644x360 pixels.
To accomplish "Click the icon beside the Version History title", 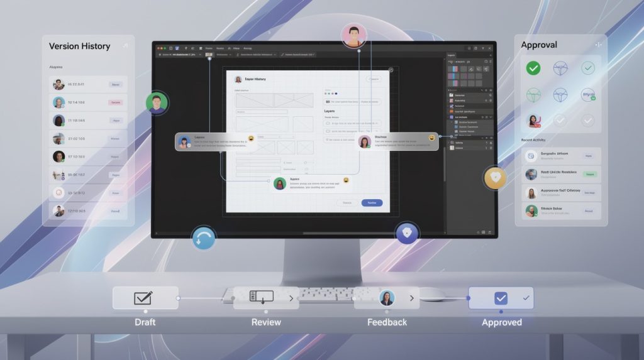I will [x=125, y=46].
